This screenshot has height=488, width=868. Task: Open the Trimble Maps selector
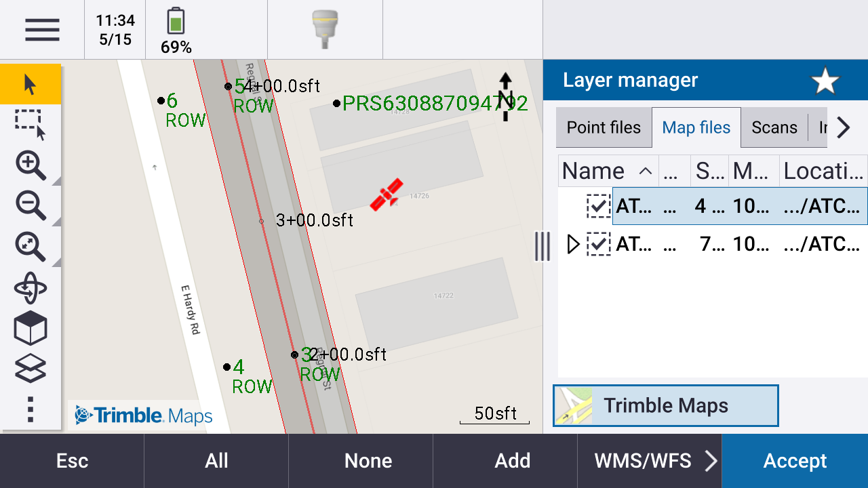[665, 405]
